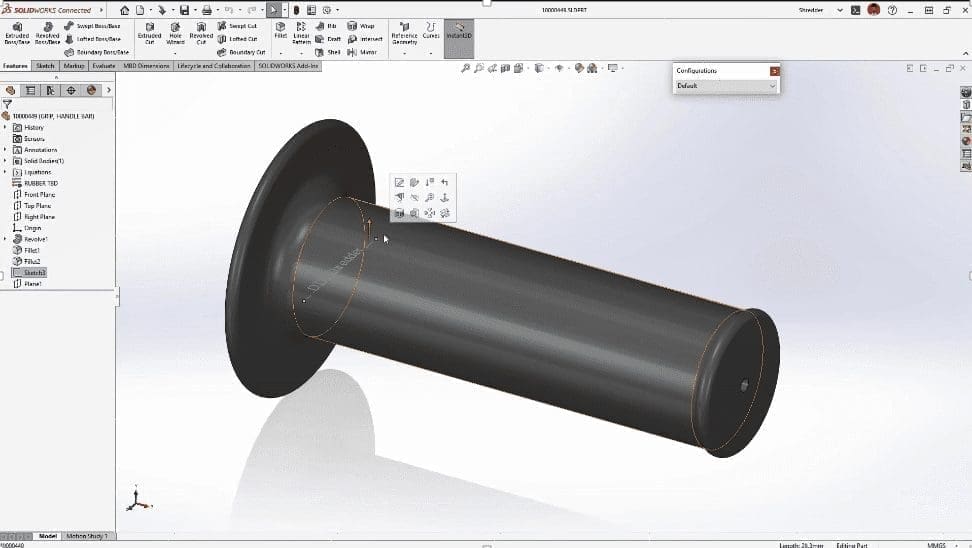
Task: Expand the SOLIDWORKS Connected menu arrow
Action: [102, 10]
